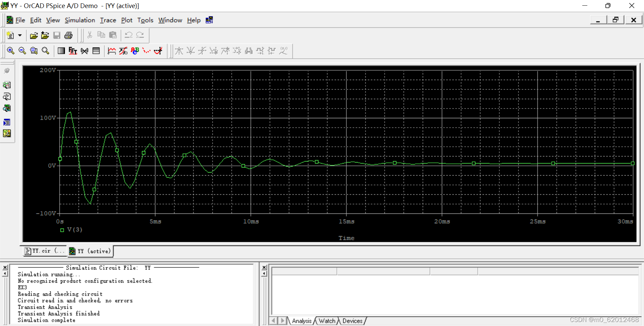644x326 pixels.
Task: Open the Window menu
Action: coord(170,20)
